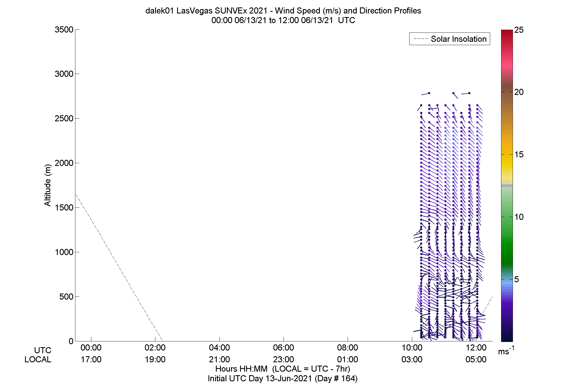
Task: Click the 'UTC' row label
Action: (43, 350)
